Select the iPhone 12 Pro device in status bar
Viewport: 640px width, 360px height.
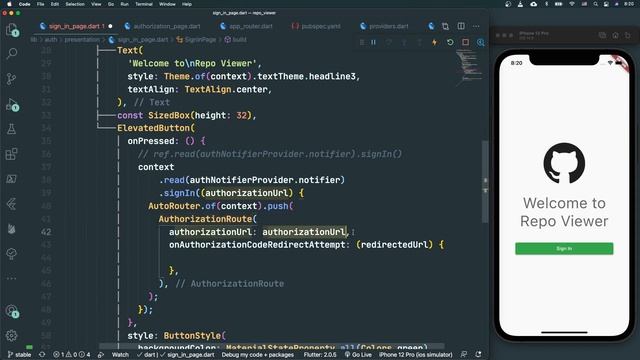tap(416, 355)
